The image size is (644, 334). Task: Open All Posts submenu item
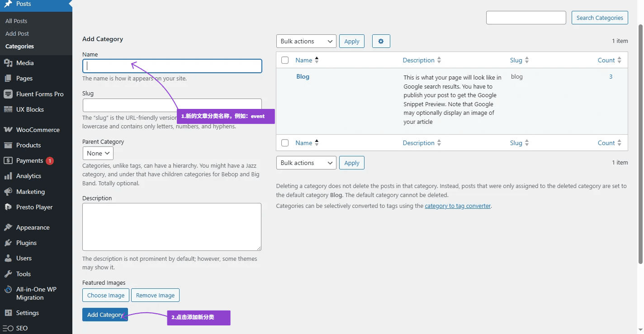click(x=16, y=21)
